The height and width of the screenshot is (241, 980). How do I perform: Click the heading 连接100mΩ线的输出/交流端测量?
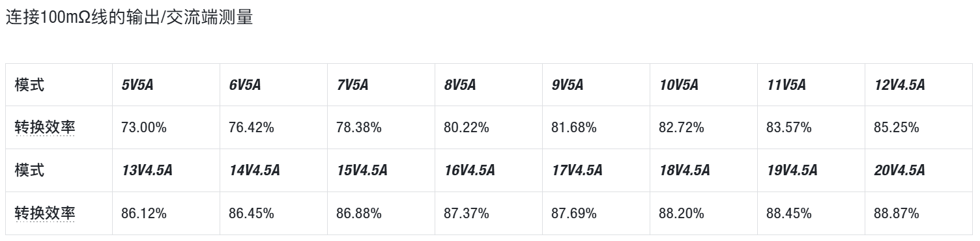tap(128, 18)
